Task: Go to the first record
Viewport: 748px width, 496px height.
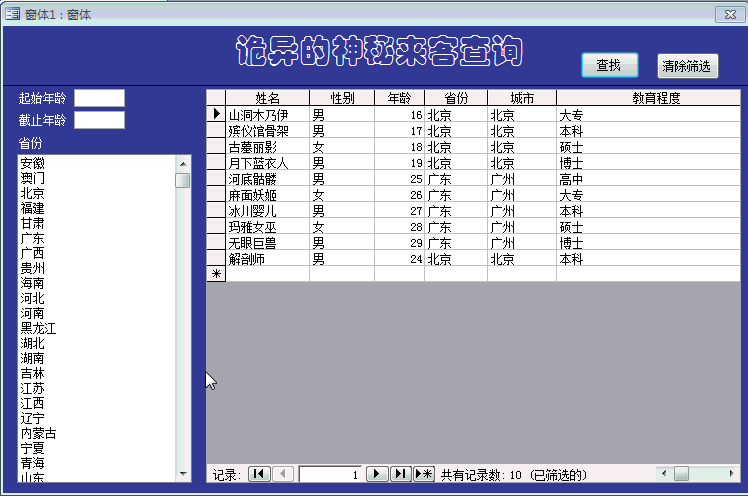Action: coord(259,474)
